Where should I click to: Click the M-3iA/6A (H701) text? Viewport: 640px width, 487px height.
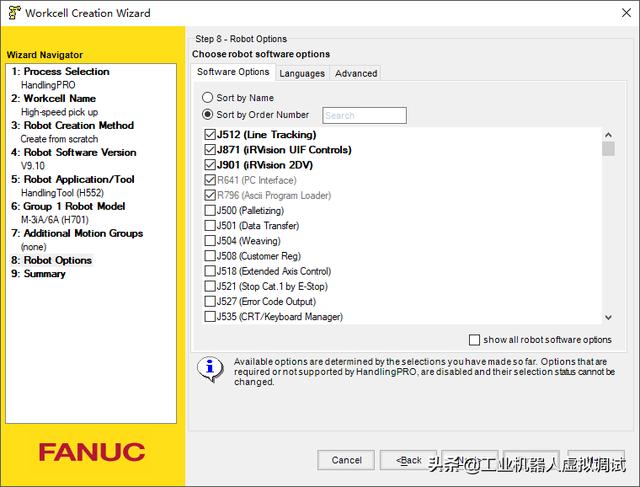coord(55,220)
